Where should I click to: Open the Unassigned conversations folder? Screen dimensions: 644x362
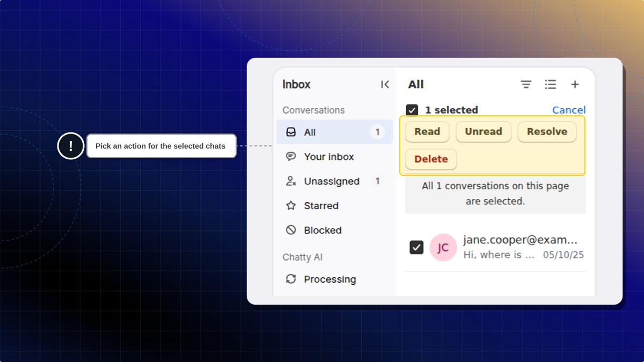pyautogui.click(x=334, y=181)
